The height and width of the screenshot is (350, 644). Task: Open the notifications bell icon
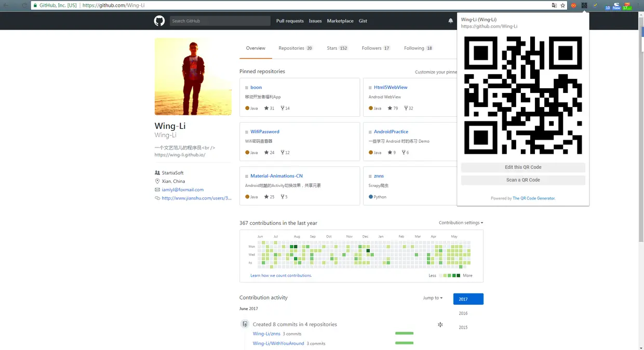(x=450, y=20)
